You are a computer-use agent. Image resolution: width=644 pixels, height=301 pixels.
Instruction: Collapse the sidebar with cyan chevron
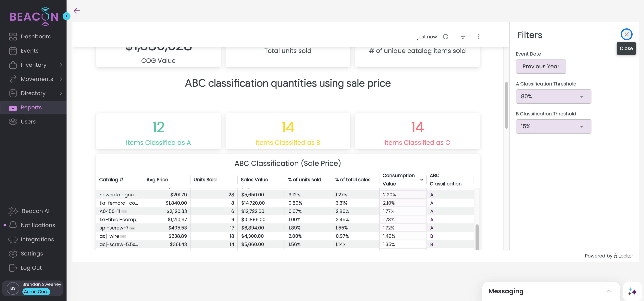pos(67,16)
